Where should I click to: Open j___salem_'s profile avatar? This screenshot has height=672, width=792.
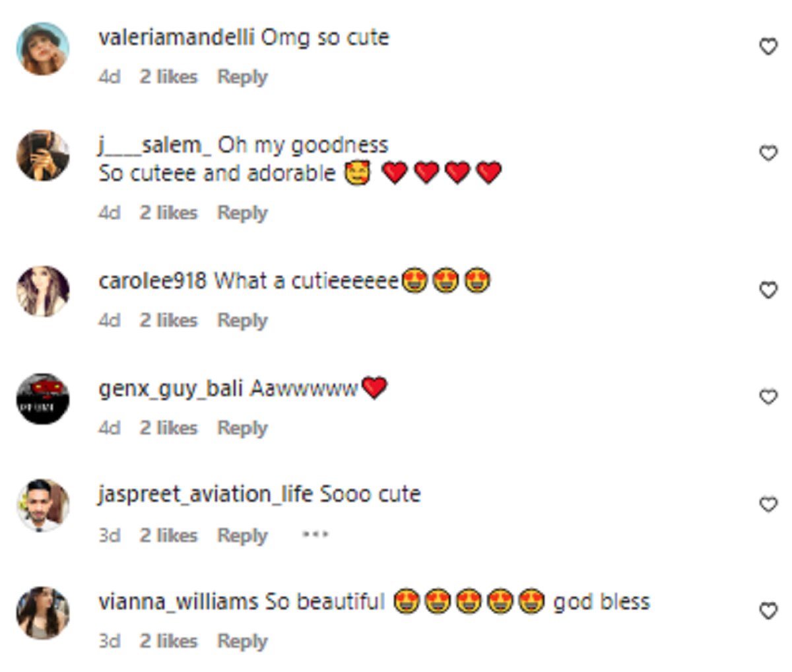point(43,156)
